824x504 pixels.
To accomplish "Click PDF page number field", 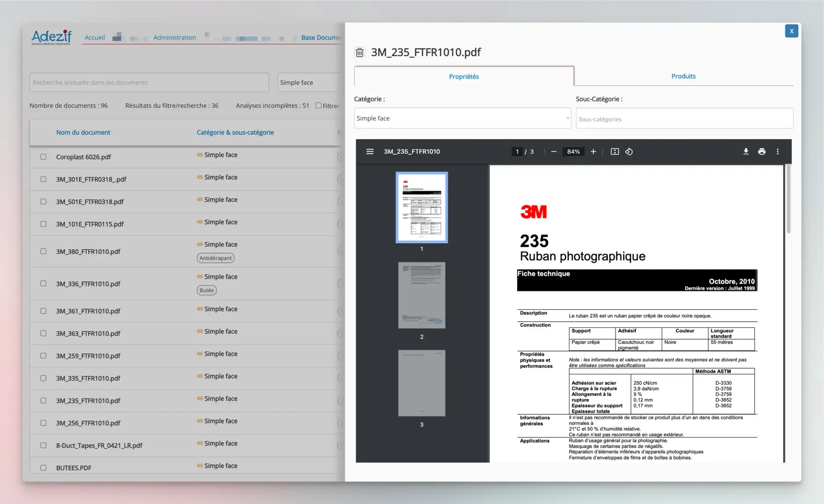I will [517, 152].
